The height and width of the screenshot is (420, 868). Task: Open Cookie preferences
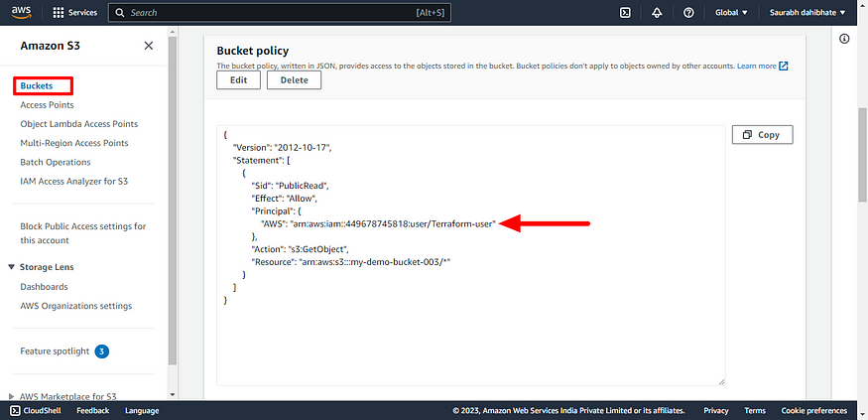pyautogui.click(x=813, y=411)
